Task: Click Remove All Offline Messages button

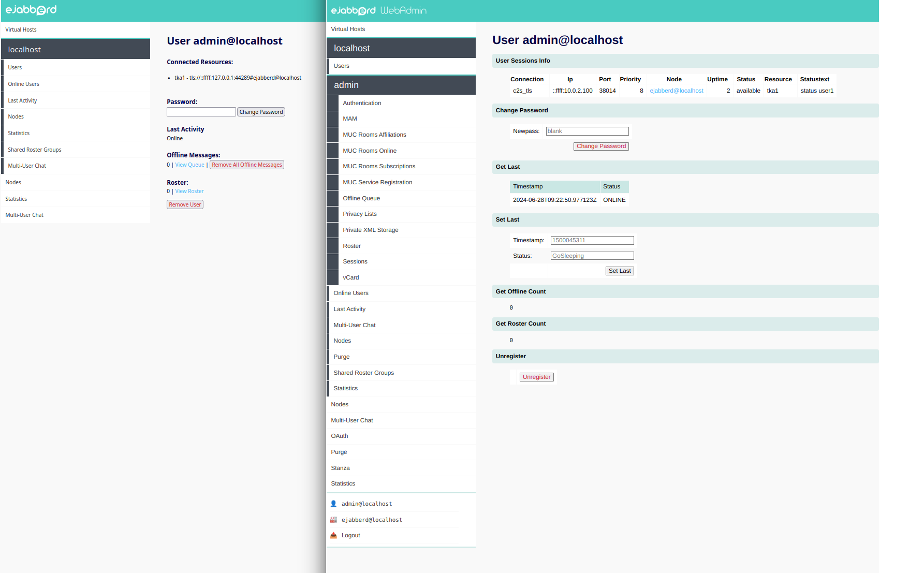Action: 247,165
